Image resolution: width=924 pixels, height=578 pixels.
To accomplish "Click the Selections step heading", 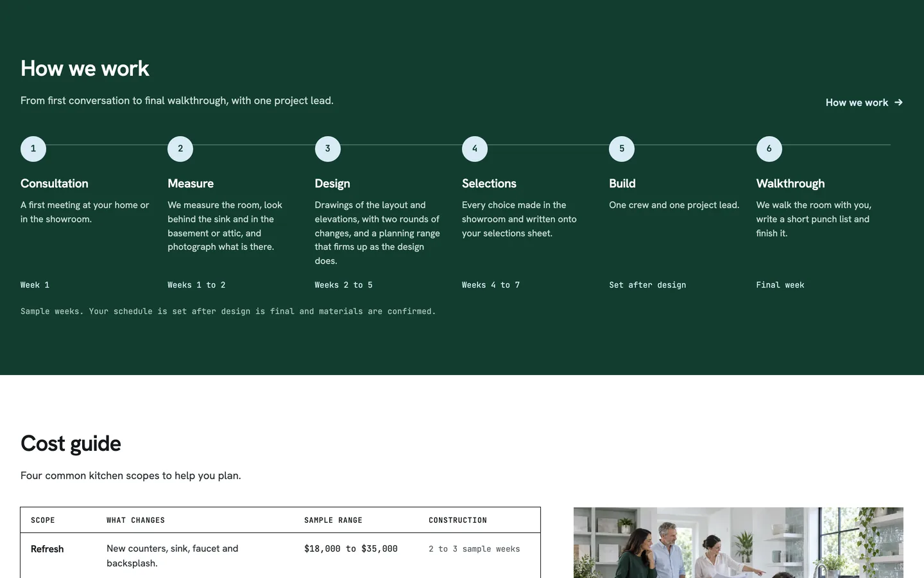I will tap(489, 184).
